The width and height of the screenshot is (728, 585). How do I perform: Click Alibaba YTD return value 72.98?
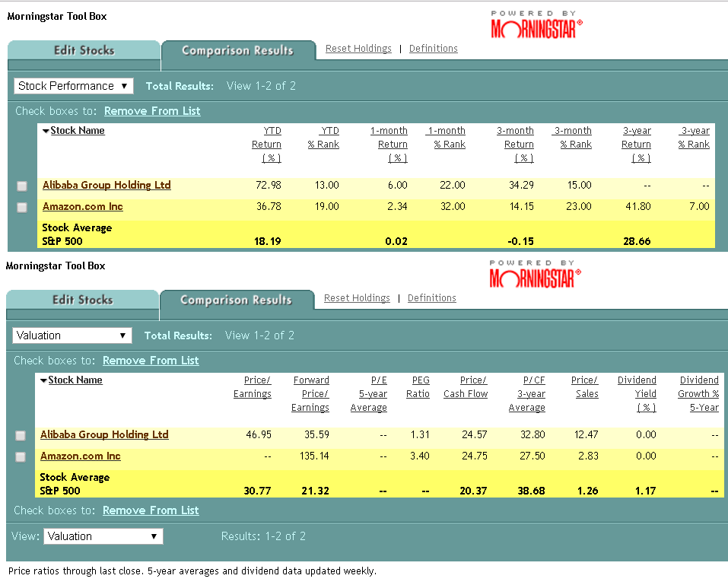coord(269,185)
